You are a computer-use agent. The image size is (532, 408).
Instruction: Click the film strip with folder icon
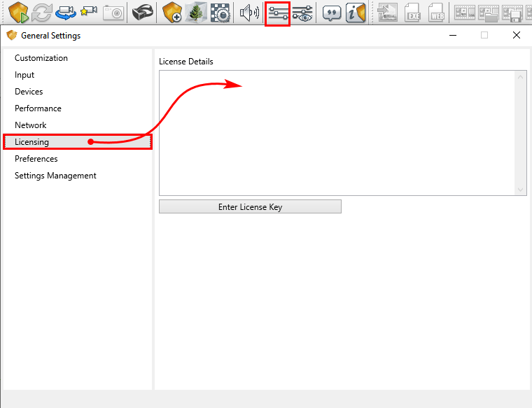pos(489,13)
